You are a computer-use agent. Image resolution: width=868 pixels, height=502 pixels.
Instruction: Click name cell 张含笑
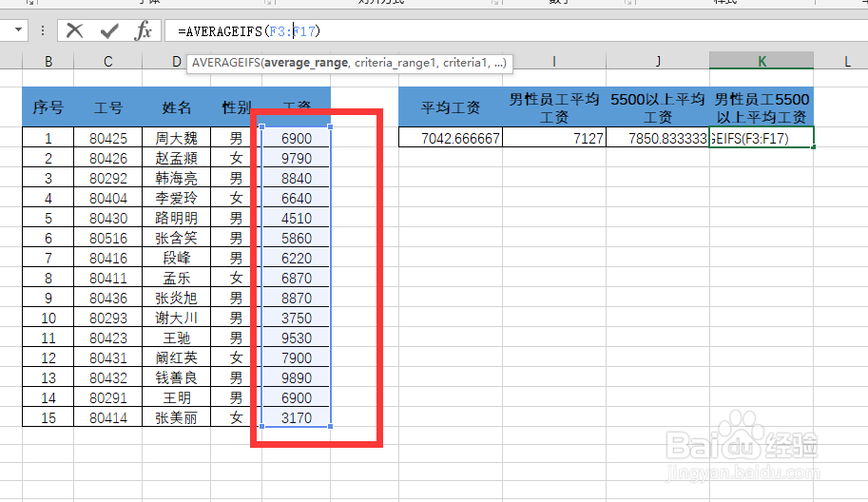tap(176, 238)
